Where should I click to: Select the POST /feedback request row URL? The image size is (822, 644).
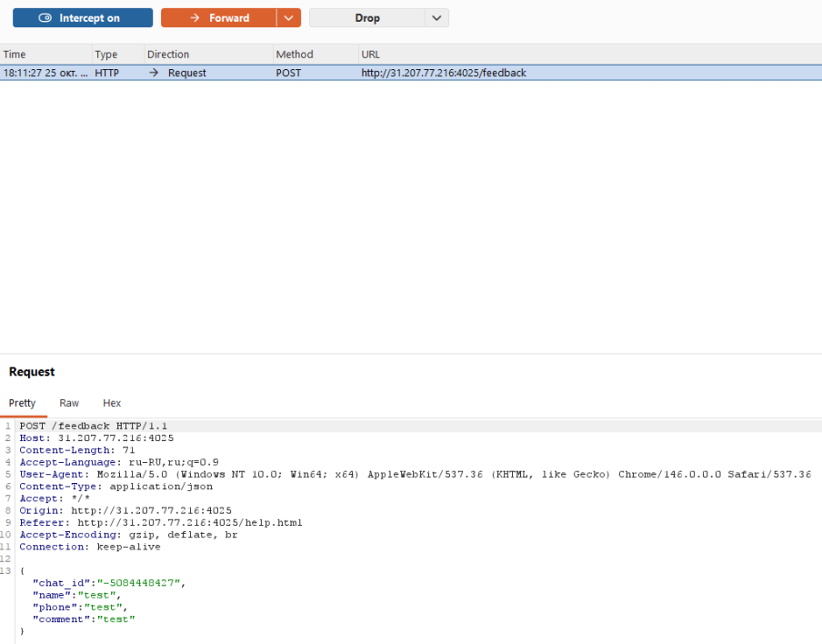444,73
